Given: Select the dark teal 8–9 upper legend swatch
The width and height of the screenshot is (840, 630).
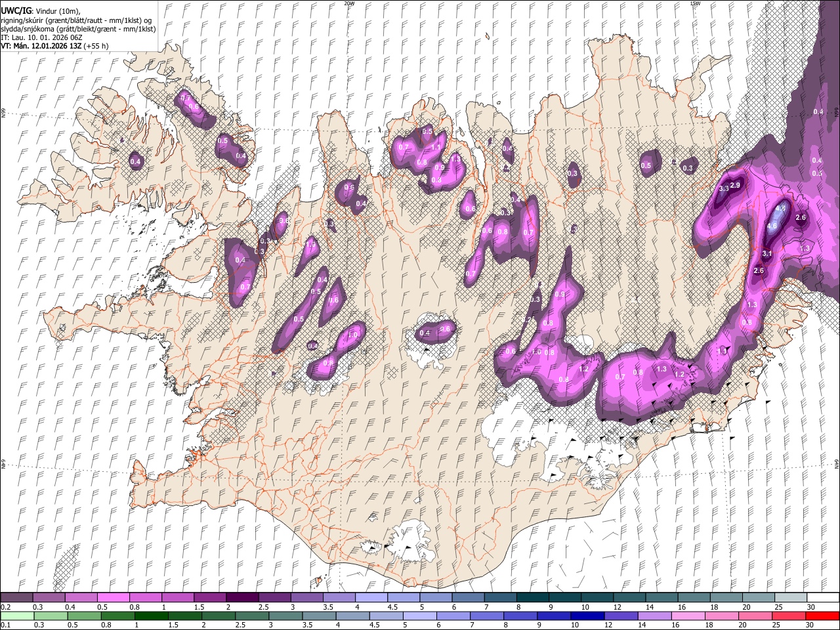Looking at the screenshot, I should [x=532, y=598].
